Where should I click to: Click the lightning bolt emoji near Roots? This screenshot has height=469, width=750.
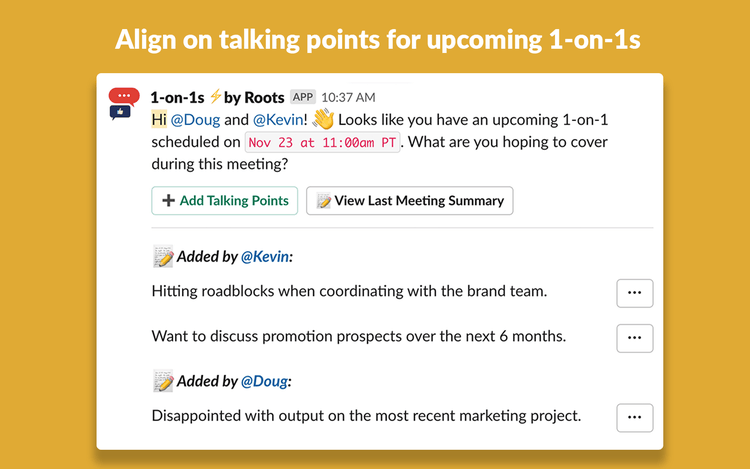click(215, 96)
